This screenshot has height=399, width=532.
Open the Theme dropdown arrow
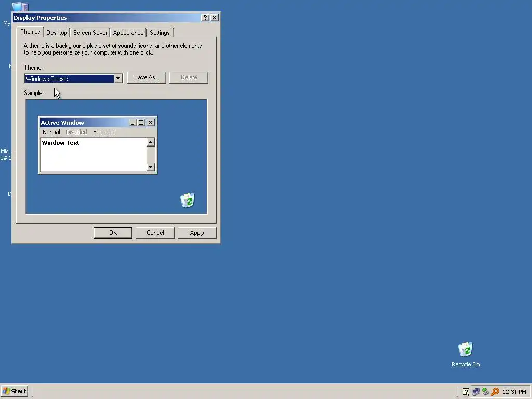(x=118, y=79)
